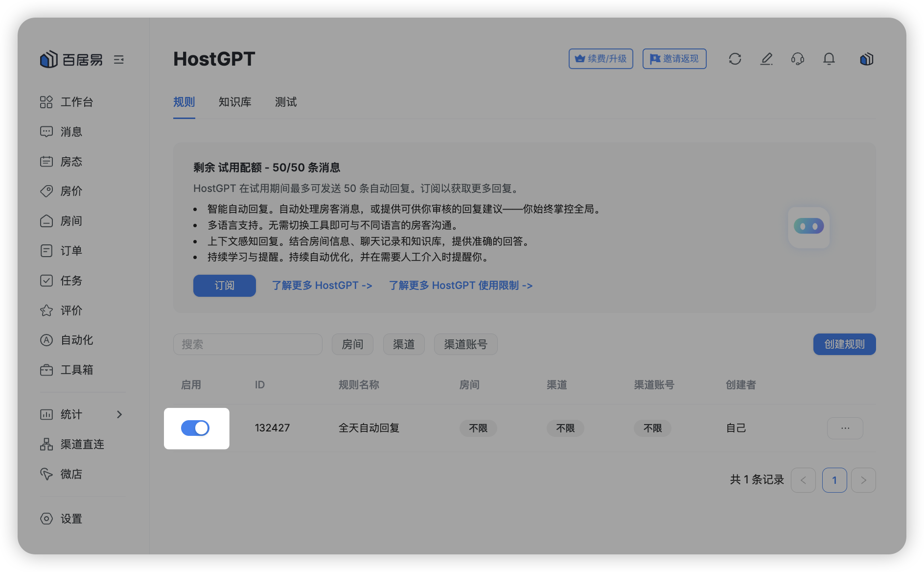Switch to the 知识库 tab
This screenshot has width=924, height=572.
(x=235, y=102)
